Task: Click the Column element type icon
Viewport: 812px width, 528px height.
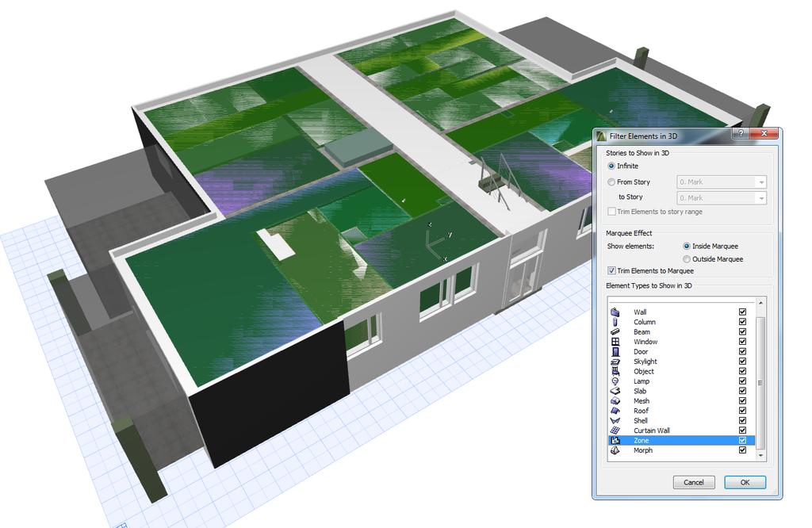Action: point(615,322)
